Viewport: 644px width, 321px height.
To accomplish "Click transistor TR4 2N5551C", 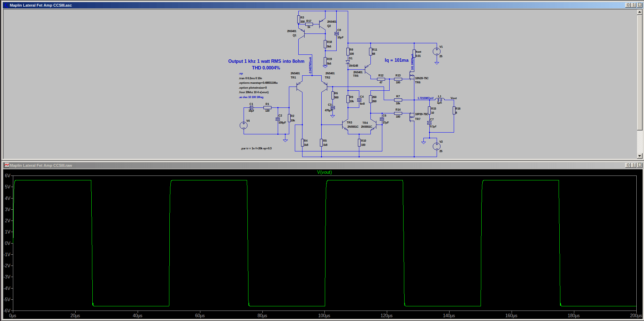I will pos(374,125).
